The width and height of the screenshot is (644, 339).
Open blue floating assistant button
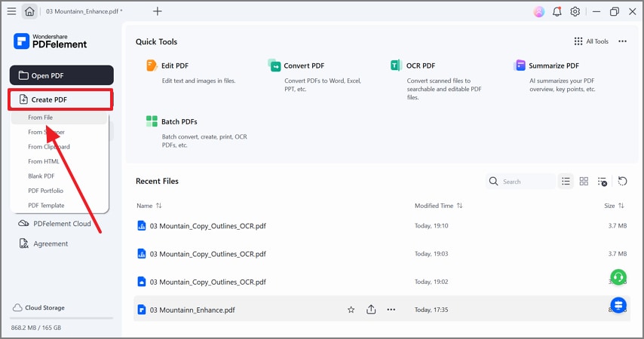coord(618,305)
